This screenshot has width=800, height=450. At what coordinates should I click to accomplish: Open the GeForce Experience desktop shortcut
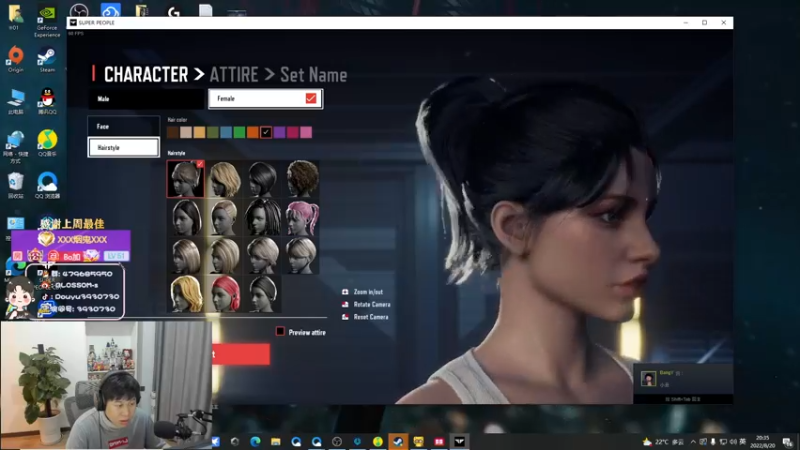click(47, 22)
